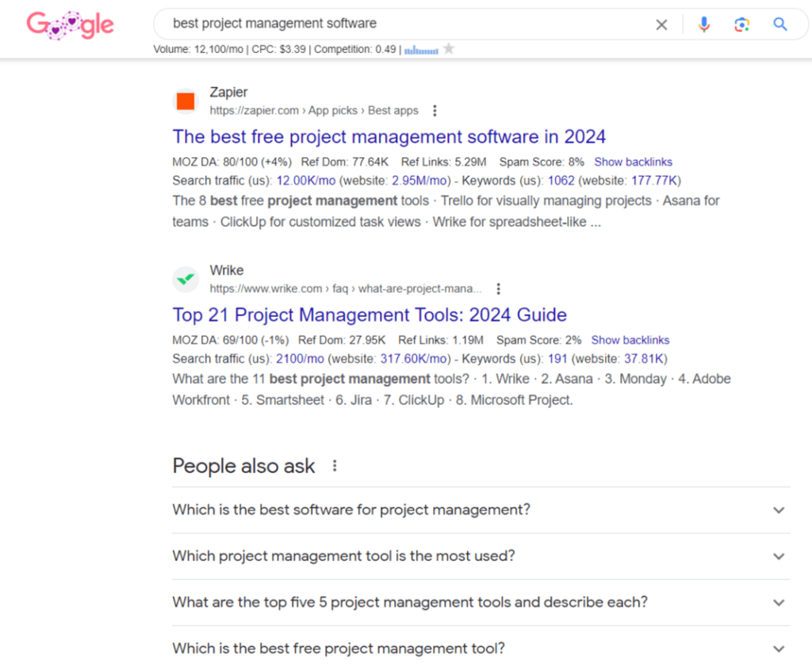The width and height of the screenshot is (812, 665).
Task: Click the Google Lens camera icon
Action: point(742,24)
